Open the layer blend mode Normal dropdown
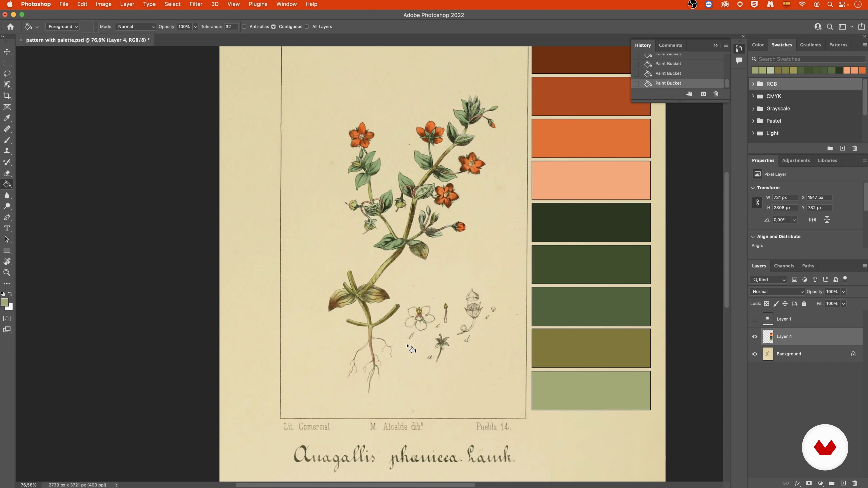Screen dimensions: 868x488 pos(777,292)
